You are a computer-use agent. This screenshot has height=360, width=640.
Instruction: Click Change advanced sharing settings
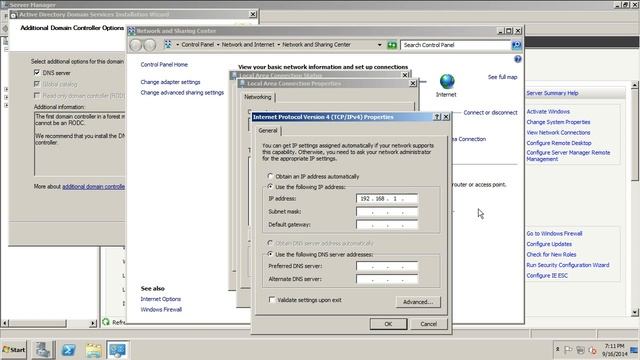click(x=182, y=93)
